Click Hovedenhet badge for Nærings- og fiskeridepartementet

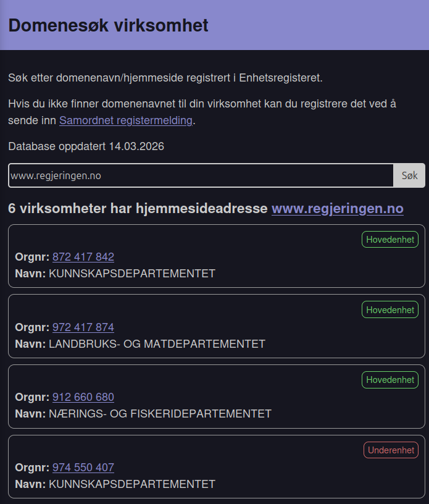(x=390, y=380)
